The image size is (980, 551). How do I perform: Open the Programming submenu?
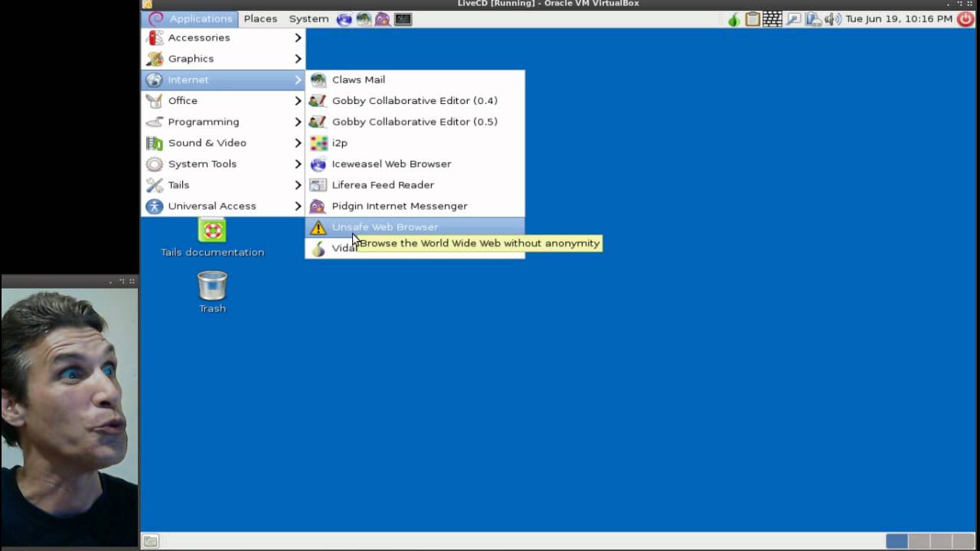coord(223,122)
